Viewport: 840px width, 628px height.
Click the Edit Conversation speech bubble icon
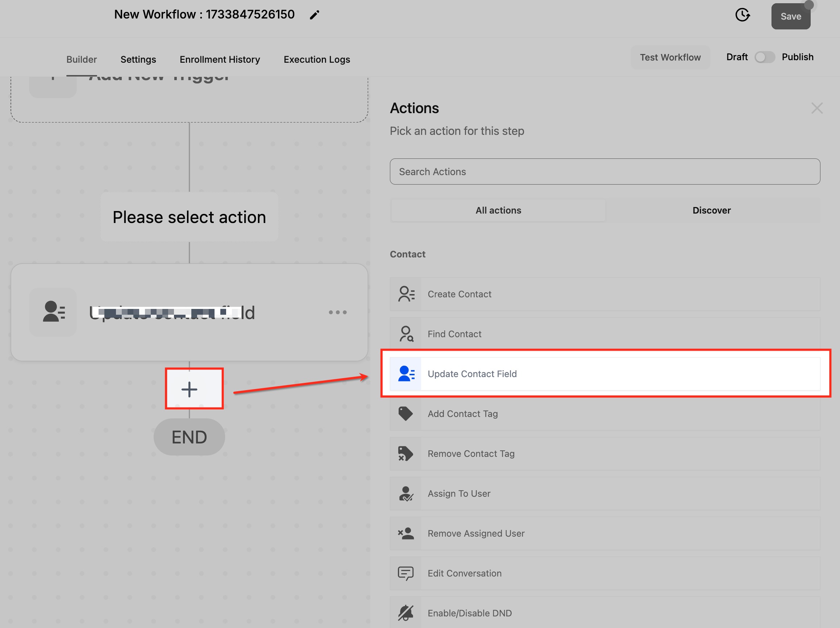click(406, 573)
